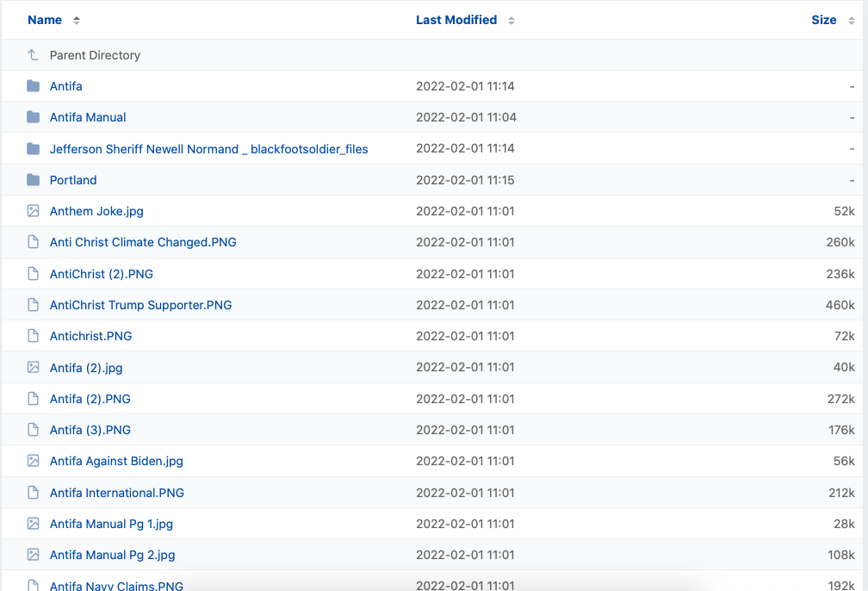The image size is (868, 591).
Task: Open Antifa (2).jpg file
Action: tap(86, 368)
